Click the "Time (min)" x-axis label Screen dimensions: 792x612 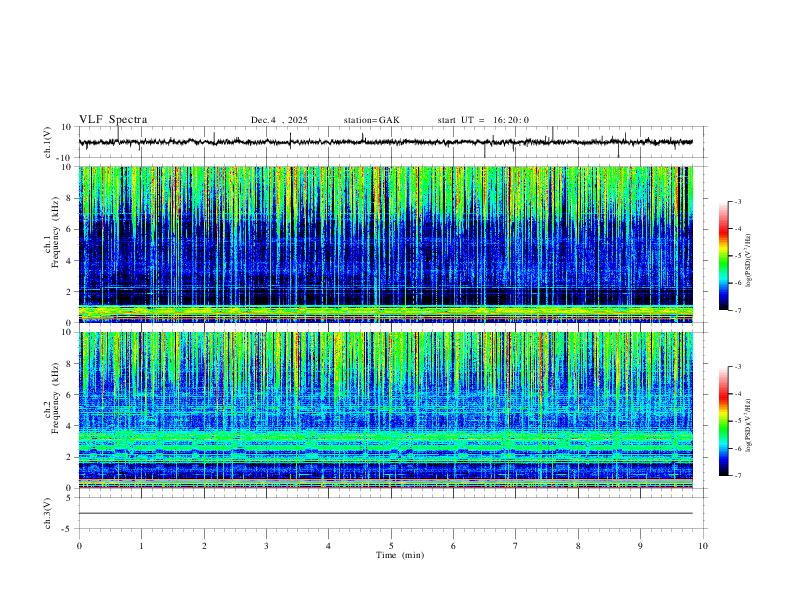click(x=400, y=555)
